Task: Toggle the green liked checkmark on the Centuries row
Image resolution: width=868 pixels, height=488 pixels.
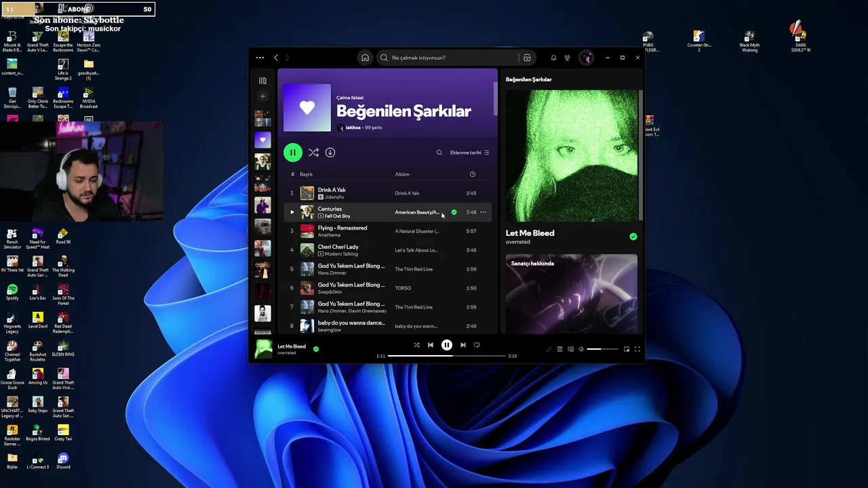Action: (x=454, y=212)
